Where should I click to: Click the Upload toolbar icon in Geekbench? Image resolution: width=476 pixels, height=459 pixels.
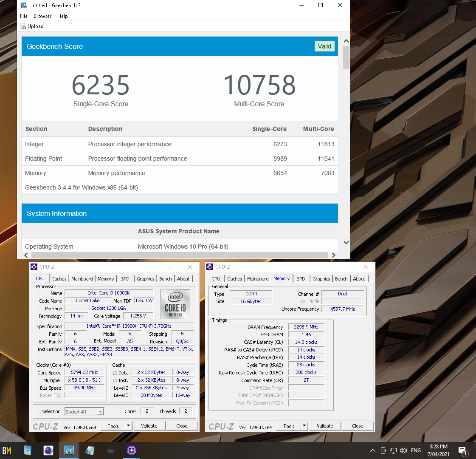point(23,26)
